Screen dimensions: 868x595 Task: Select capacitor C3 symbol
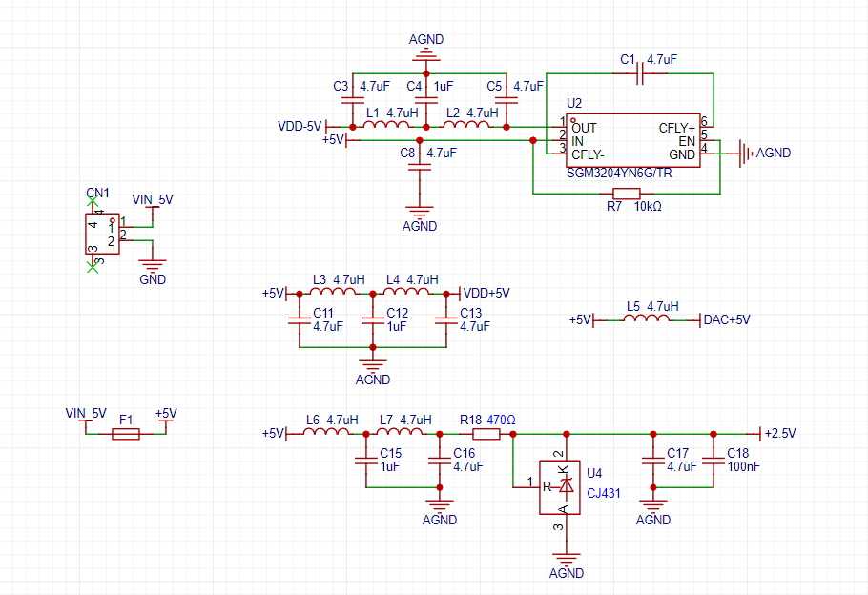coord(353,100)
